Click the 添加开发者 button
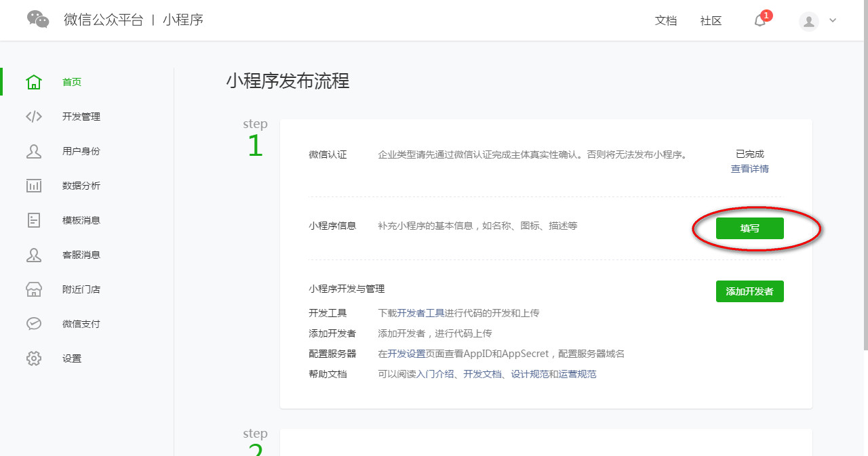868x456 pixels. point(749,291)
